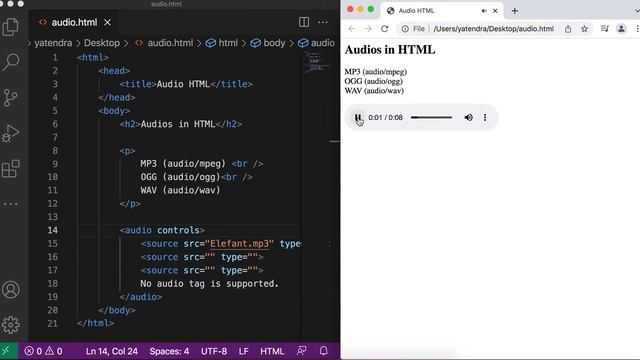
Task: Go back in browser
Action: tap(351, 29)
